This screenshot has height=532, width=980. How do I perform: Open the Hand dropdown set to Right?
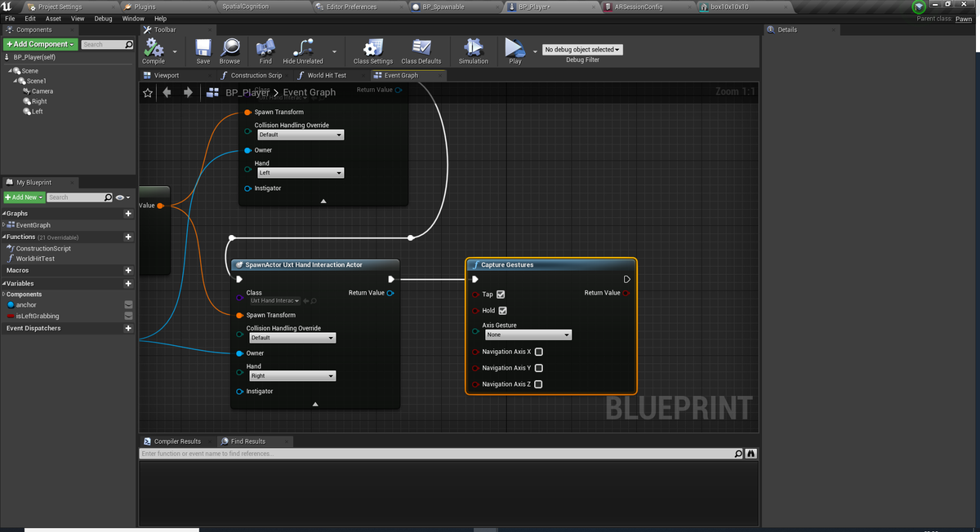click(x=292, y=376)
